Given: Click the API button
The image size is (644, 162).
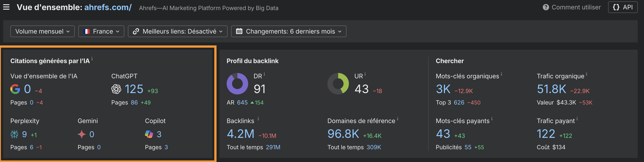Looking at the screenshot, I should [x=622, y=7].
